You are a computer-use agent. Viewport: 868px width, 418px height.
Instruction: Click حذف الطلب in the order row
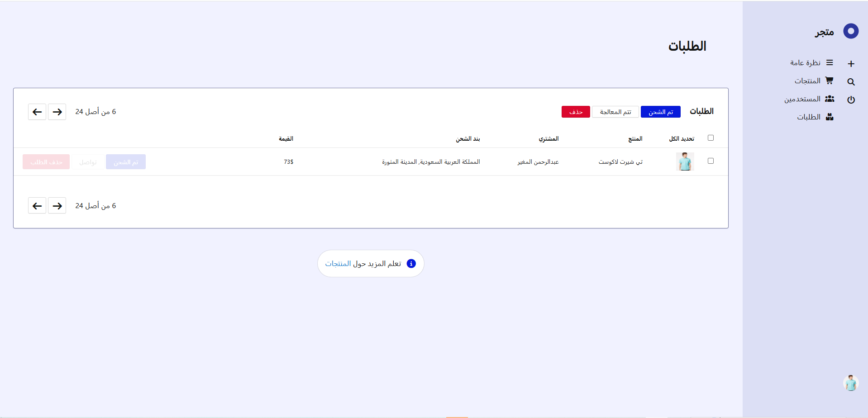[x=46, y=162]
